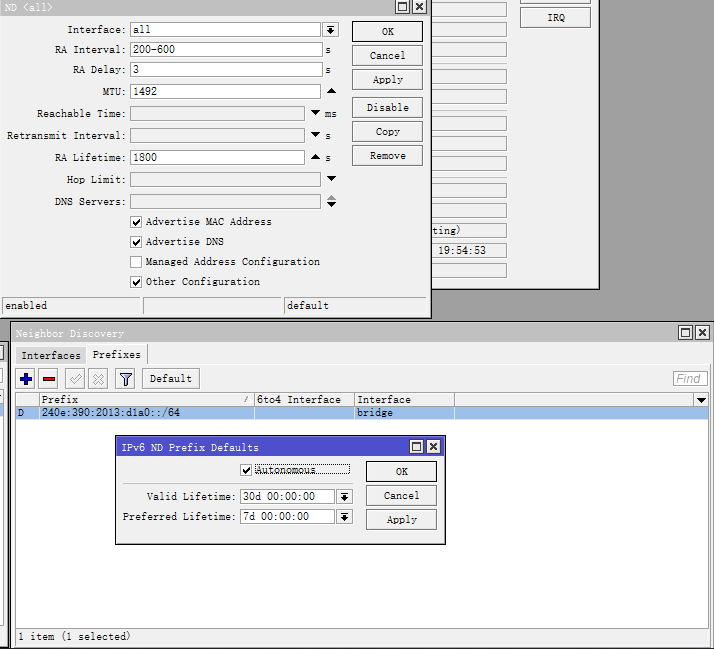714x649 pixels.
Task: Click the Default button in Prefixes toolbar
Action: point(171,379)
